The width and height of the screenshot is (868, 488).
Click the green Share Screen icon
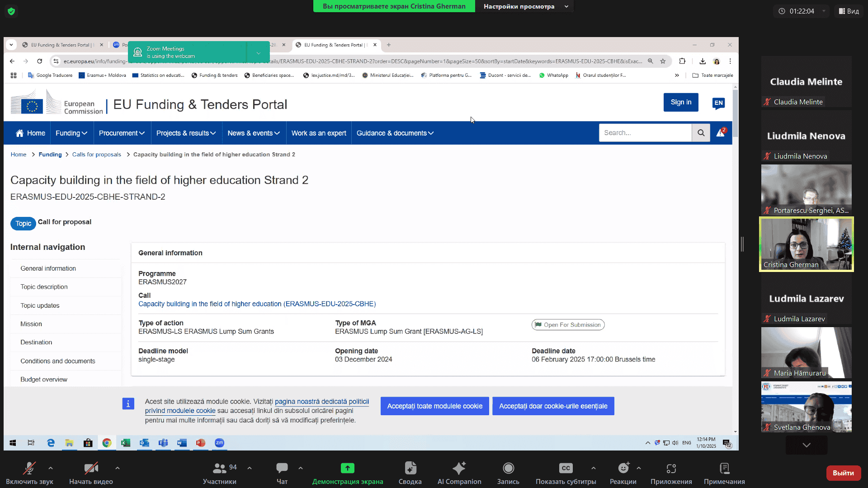pyautogui.click(x=347, y=468)
